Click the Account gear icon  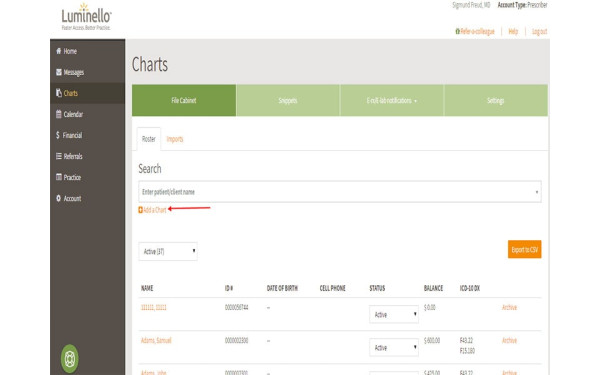tap(59, 198)
